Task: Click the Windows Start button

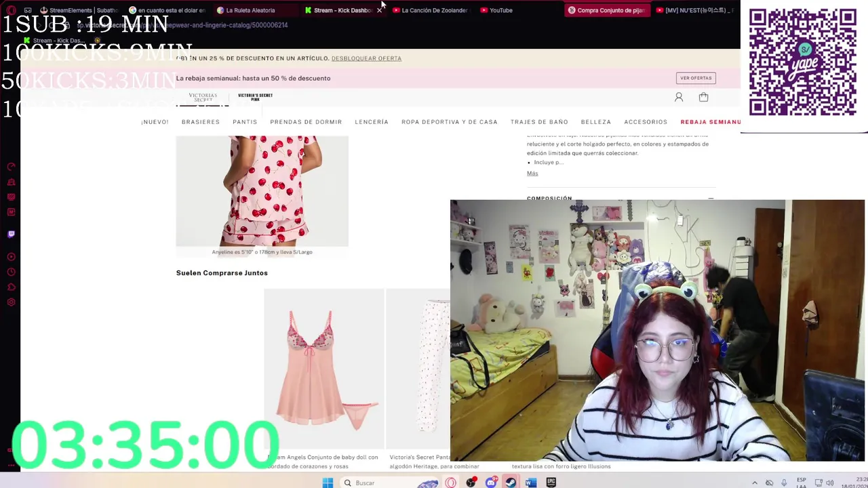Action: pos(328,483)
